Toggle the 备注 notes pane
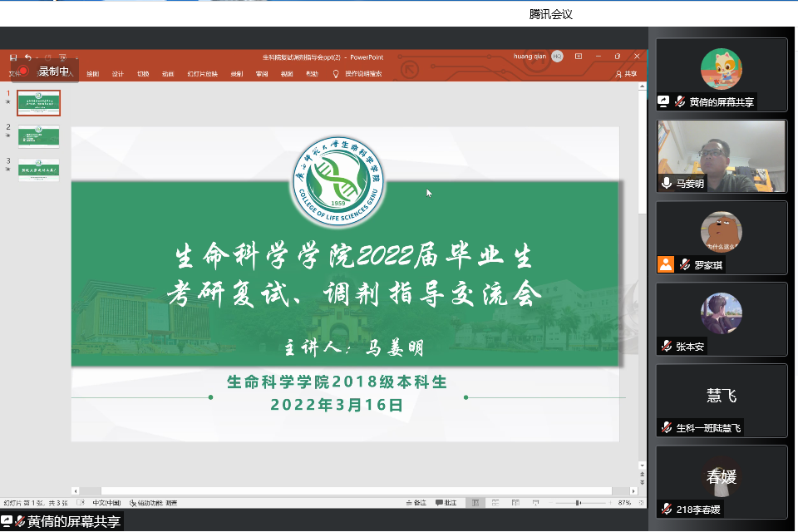Viewport: 798px width, 532px height. (x=416, y=503)
